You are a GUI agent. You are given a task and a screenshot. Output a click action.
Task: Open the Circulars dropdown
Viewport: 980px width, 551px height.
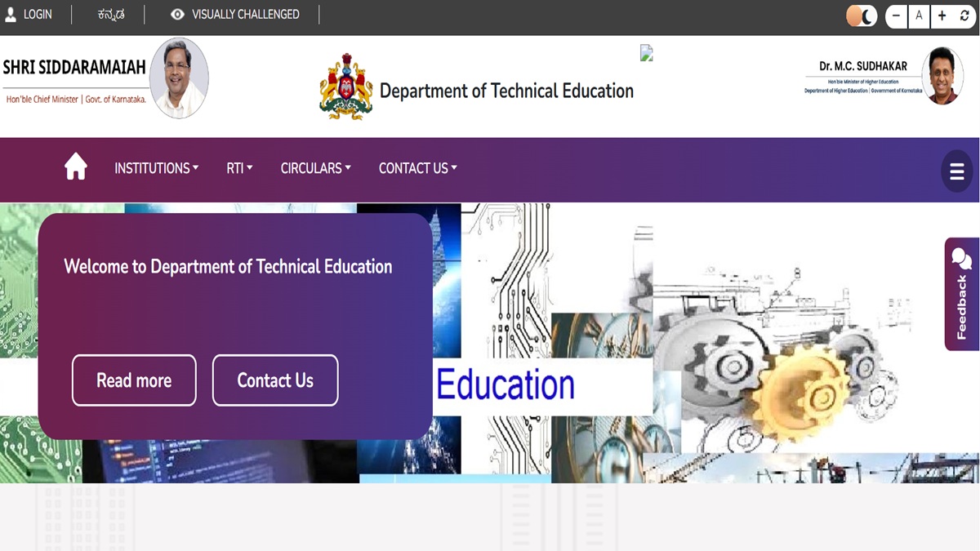[315, 168]
